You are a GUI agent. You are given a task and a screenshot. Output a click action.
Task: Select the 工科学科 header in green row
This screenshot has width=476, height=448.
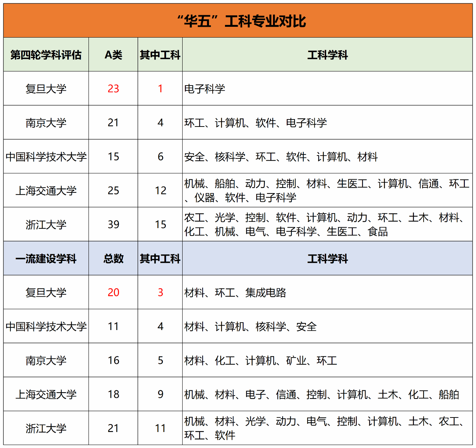pos(327,55)
